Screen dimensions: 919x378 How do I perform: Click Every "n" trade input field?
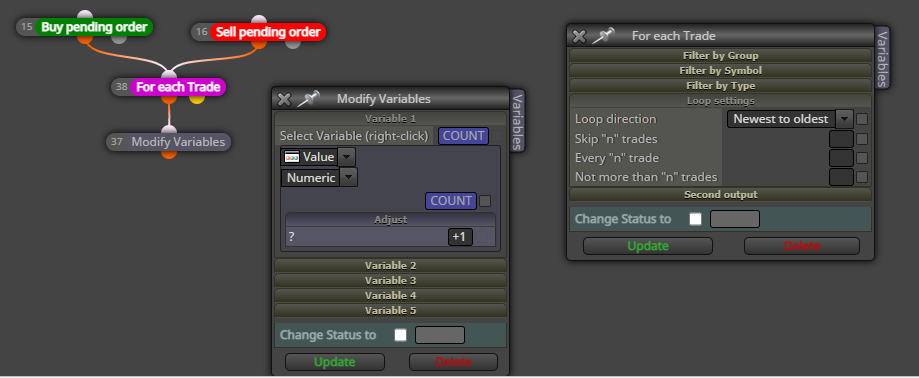(x=841, y=158)
